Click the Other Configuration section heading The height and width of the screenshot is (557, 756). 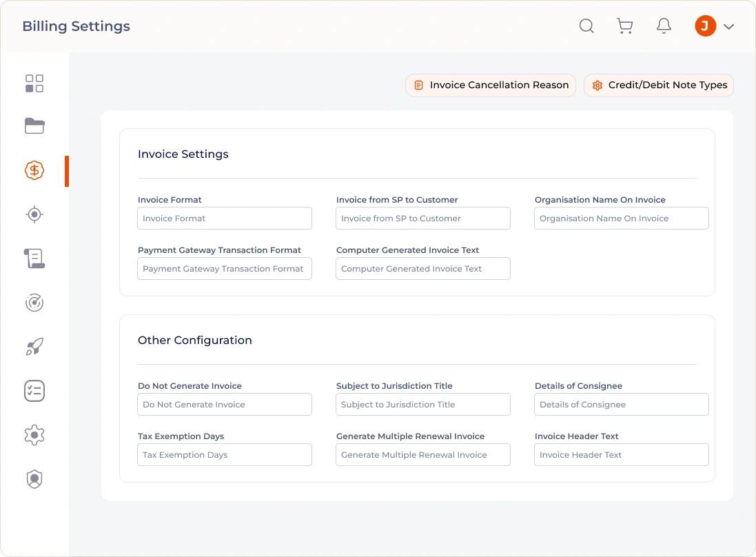tap(195, 340)
